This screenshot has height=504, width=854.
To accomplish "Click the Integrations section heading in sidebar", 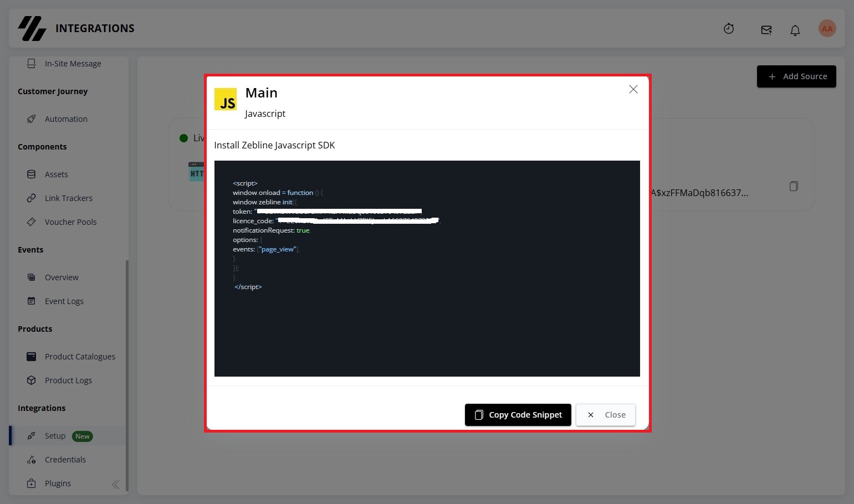I will [42, 408].
